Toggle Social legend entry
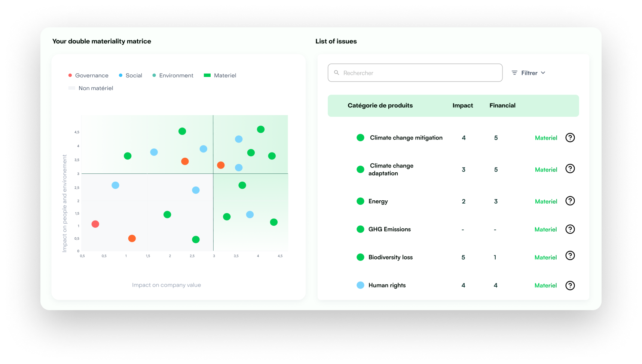The image size is (642, 364). coord(130,75)
